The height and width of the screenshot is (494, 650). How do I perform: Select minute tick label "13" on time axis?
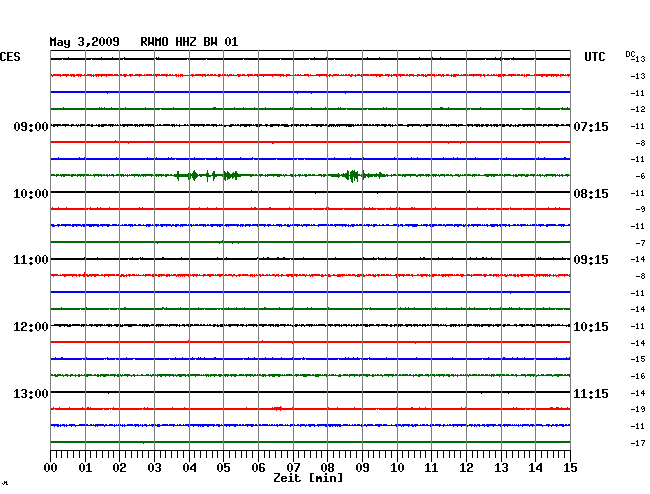click(x=501, y=468)
